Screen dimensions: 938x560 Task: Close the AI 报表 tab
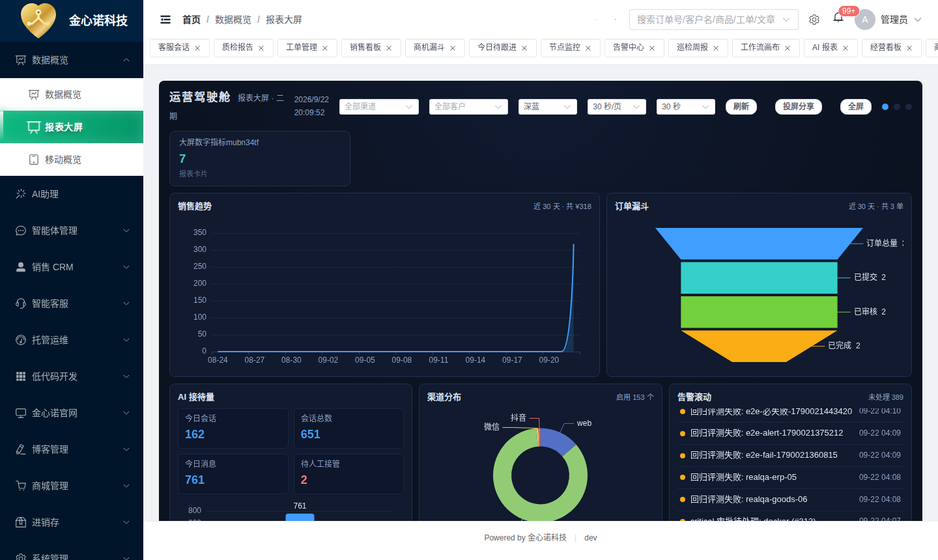click(x=846, y=48)
